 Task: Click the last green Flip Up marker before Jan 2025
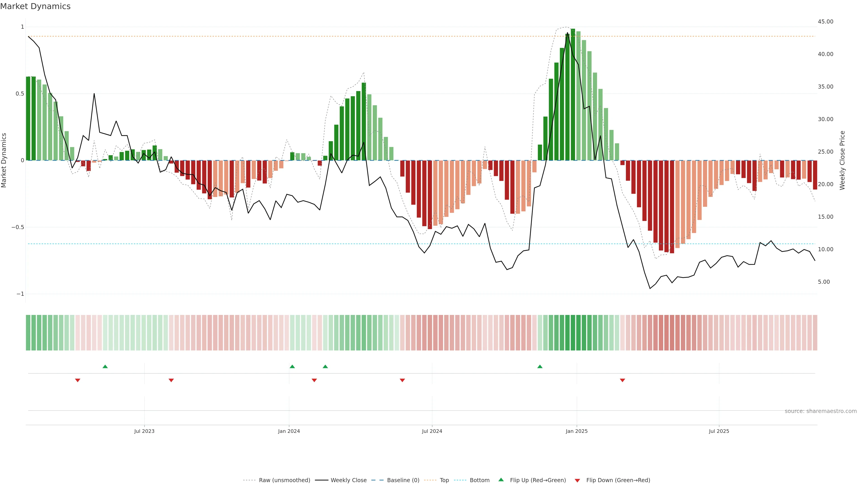tap(540, 366)
